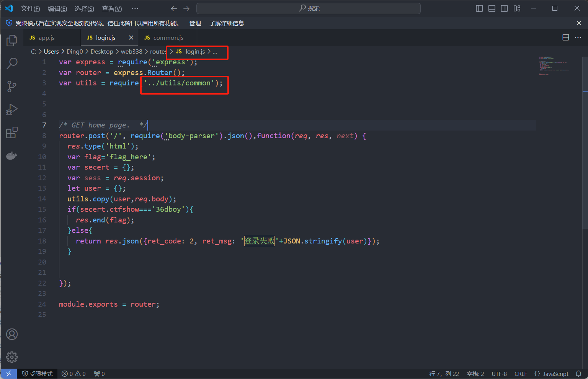This screenshot has width=588, height=379.
Task: Click the C: breadcrumb
Action: 34,51
